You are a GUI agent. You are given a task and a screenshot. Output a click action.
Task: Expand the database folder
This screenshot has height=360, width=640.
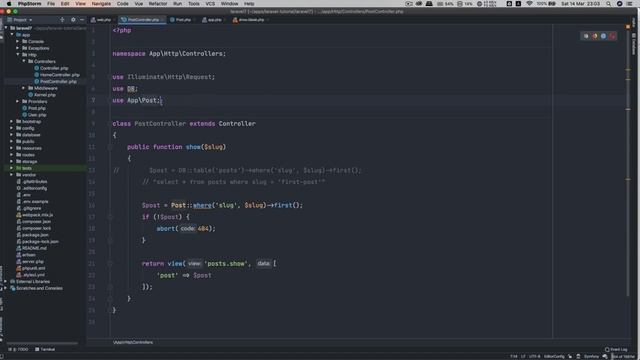point(11,135)
